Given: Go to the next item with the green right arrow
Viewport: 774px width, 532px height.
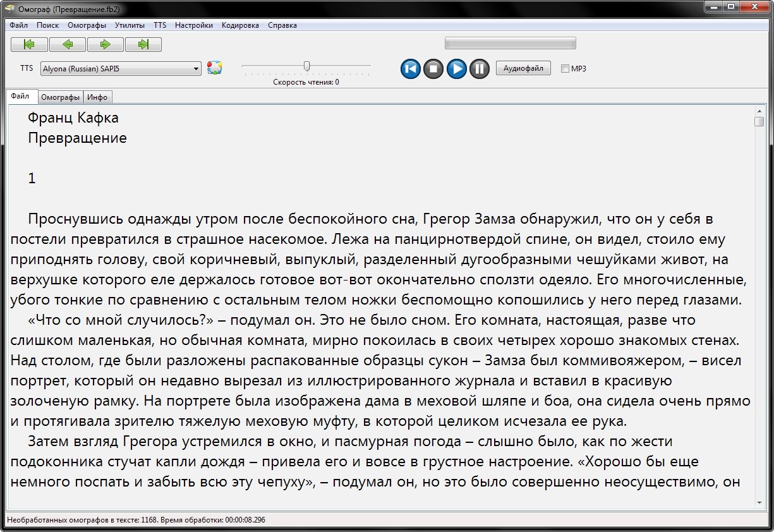Looking at the screenshot, I should pos(105,44).
